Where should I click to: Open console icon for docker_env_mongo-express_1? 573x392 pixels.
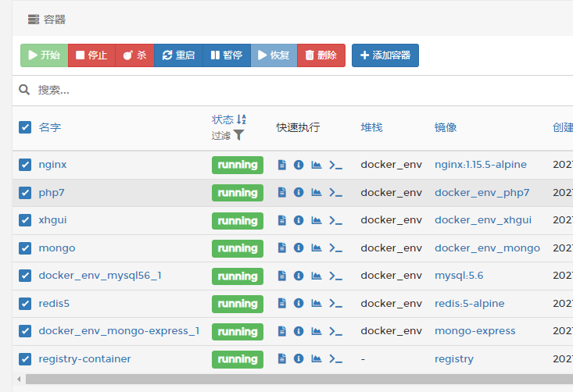(335, 331)
